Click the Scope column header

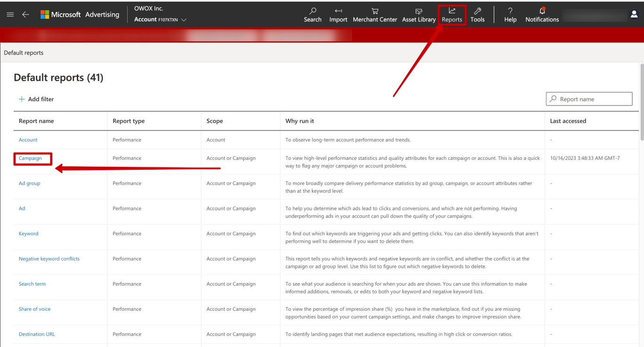click(x=215, y=121)
